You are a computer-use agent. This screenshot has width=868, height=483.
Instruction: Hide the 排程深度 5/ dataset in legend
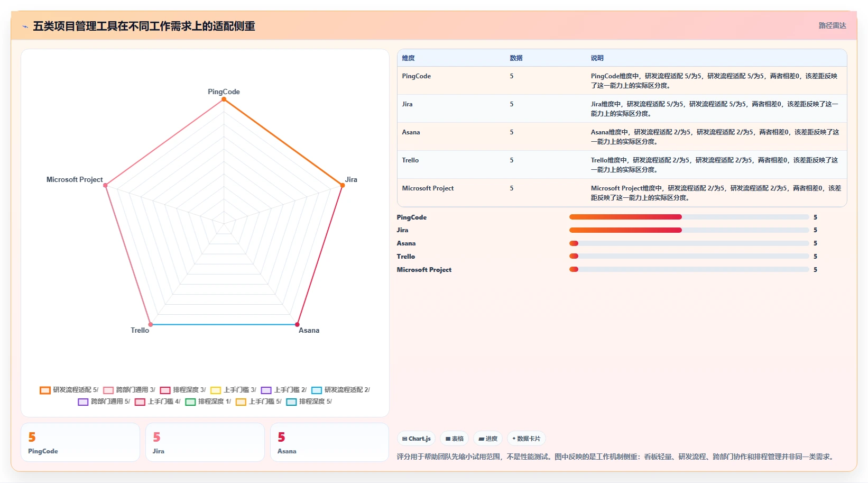pos(309,402)
